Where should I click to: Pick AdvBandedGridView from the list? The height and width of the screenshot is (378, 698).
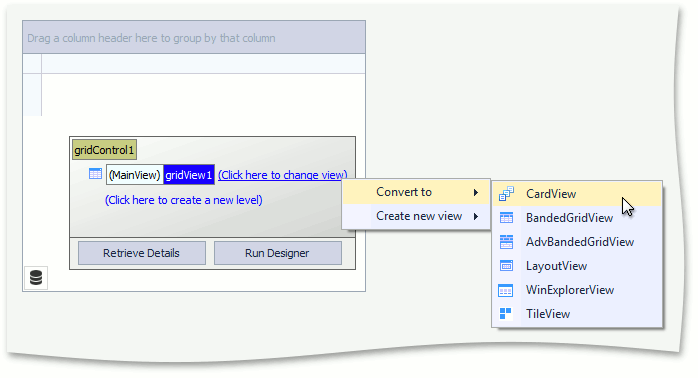[x=577, y=242]
